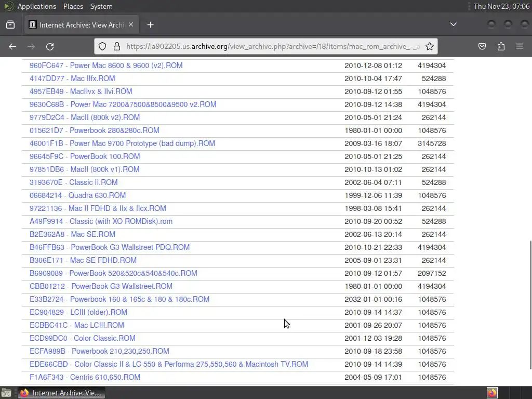Image resolution: width=532 pixels, height=399 pixels.
Task: Open 3193670E Classic II.ROM link
Action: (x=74, y=182)
